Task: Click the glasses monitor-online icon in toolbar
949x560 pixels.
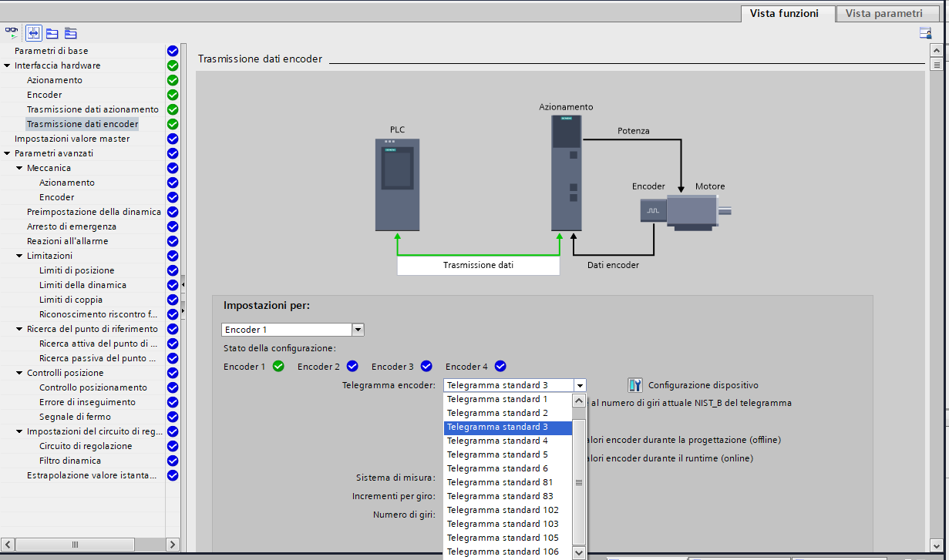Action: 12,33
